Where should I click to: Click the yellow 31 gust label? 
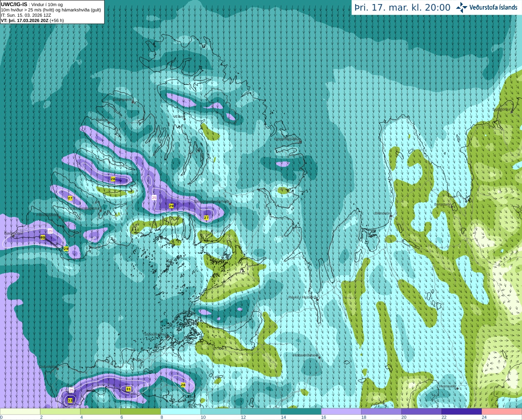click(x=128, y=389)
